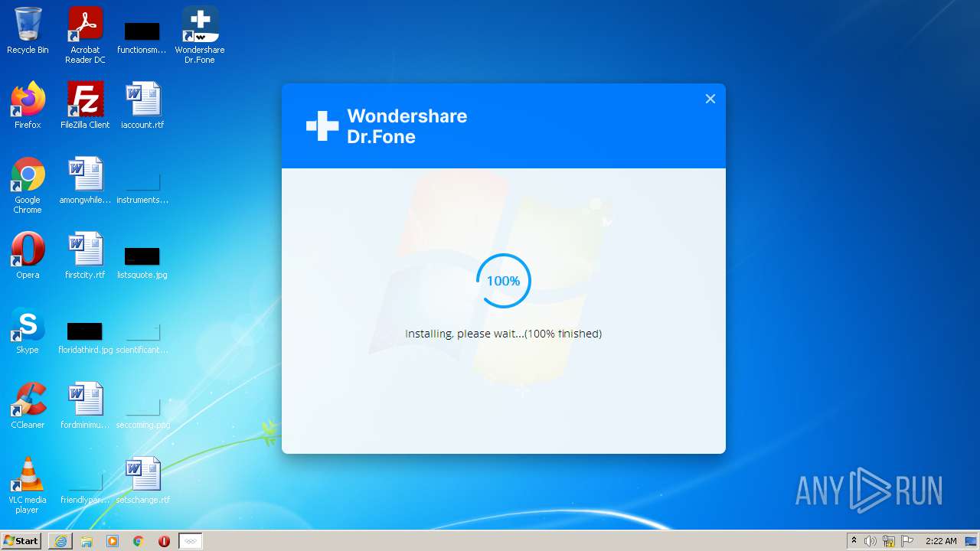Select the fordminimu document icon
The height and width of the screenshot is (551, 980).
click(x=85, y=406)
